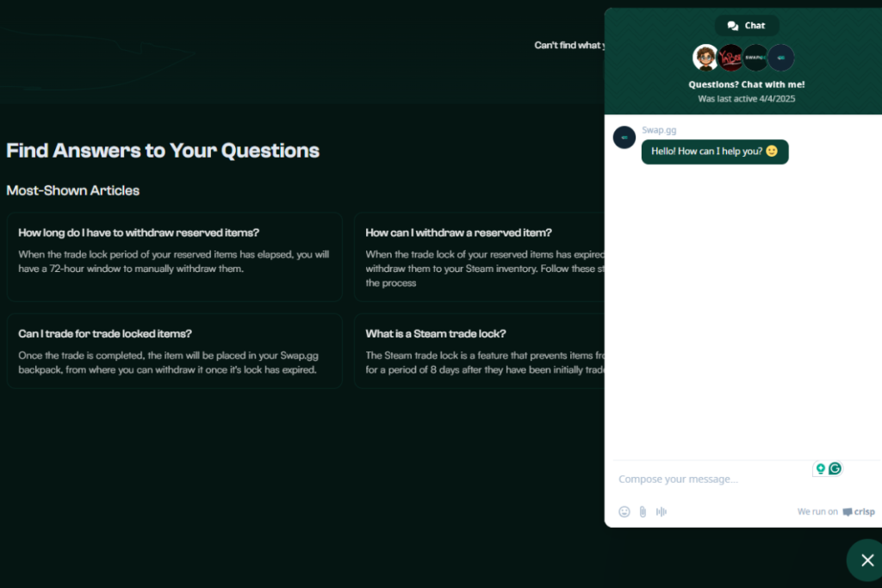Close the chat widget with X button
This screenshot has height=588, width=882.
[x=866, y=560]
